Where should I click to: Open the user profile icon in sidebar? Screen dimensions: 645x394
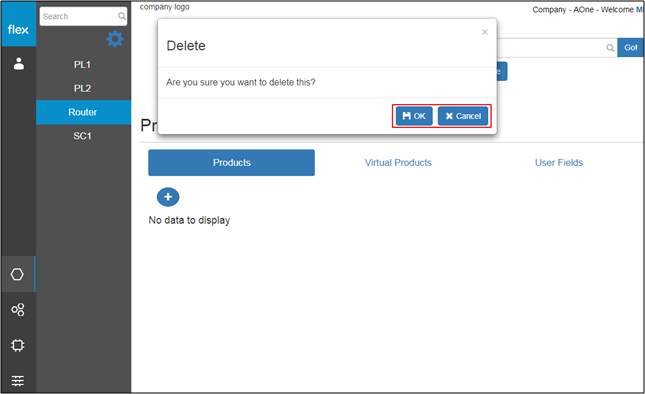(19, 64)
